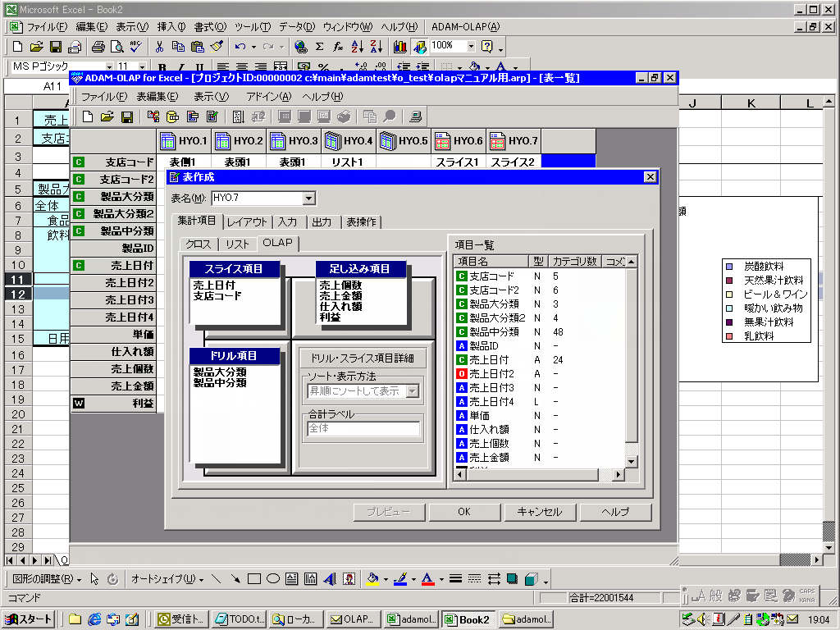Select the クロス sub-tab

[x=199, y=244]
